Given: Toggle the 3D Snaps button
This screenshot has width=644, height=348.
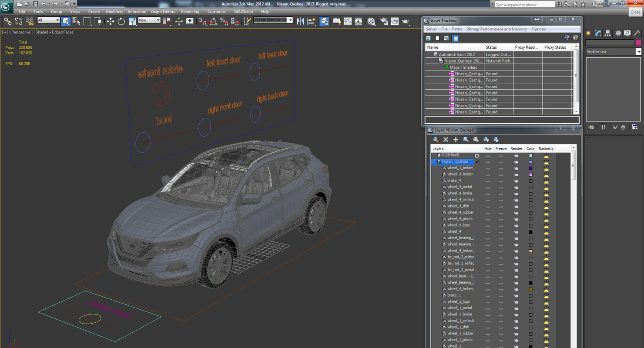Looking at the screenshot, I should 203,21.
